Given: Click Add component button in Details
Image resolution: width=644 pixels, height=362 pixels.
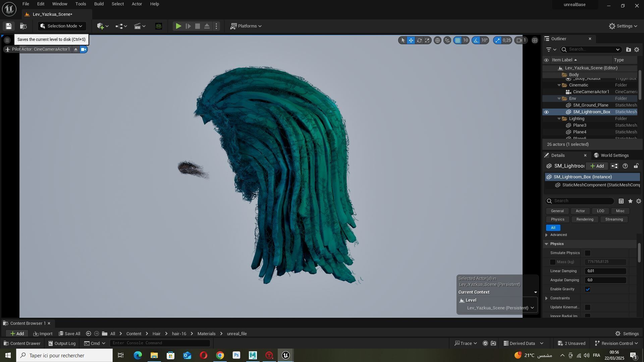Looking at the screenshot, I should click(597, 166).
